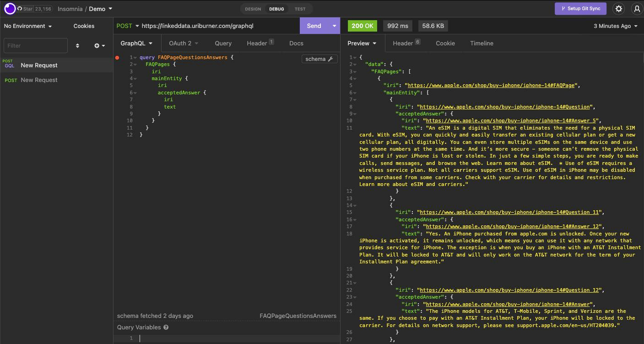The image size is (644, 344).
Task: Open settings gear icon
Action: pos(619,9)
